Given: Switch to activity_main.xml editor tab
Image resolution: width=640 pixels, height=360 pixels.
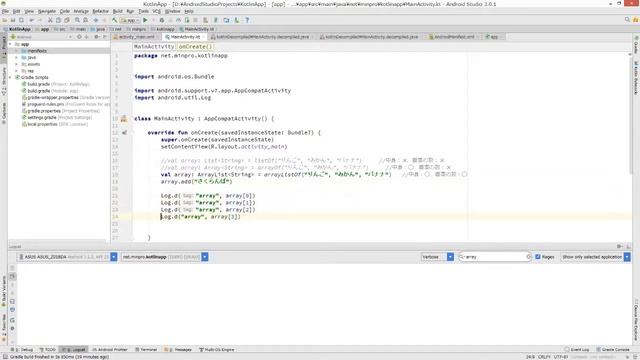Looking at the screenshot, I should 136,37.
